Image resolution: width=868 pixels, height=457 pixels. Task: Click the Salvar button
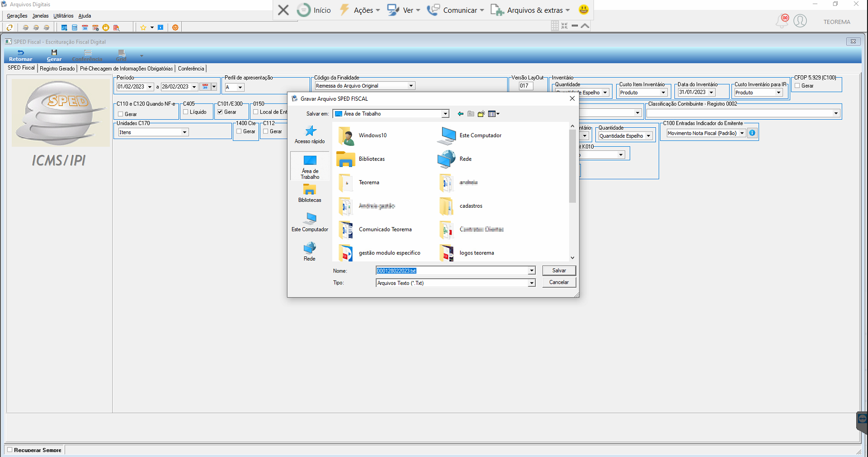[x=559, y=271]
